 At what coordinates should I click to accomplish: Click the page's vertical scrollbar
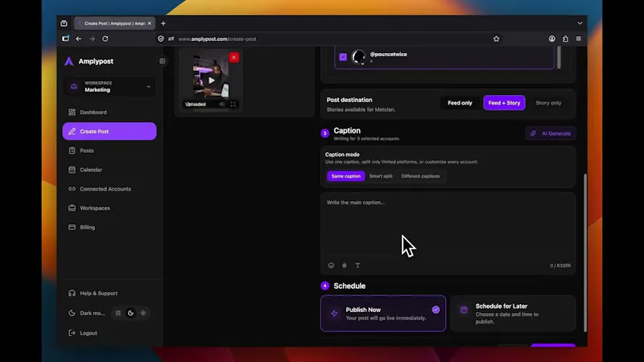tap(585, 253)
